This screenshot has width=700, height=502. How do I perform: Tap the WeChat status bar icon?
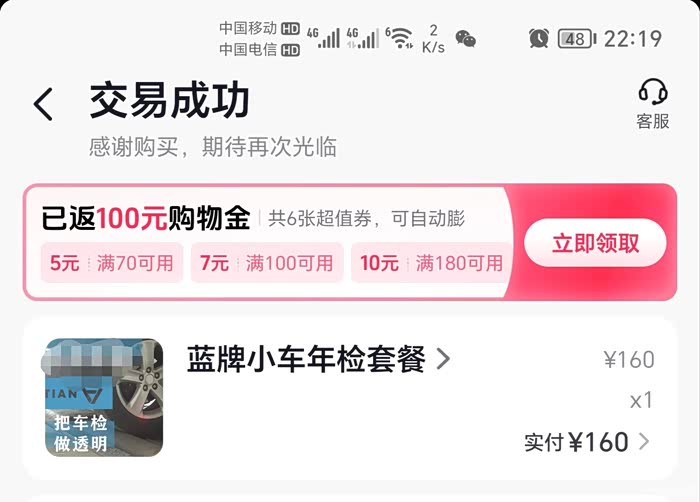466,38
